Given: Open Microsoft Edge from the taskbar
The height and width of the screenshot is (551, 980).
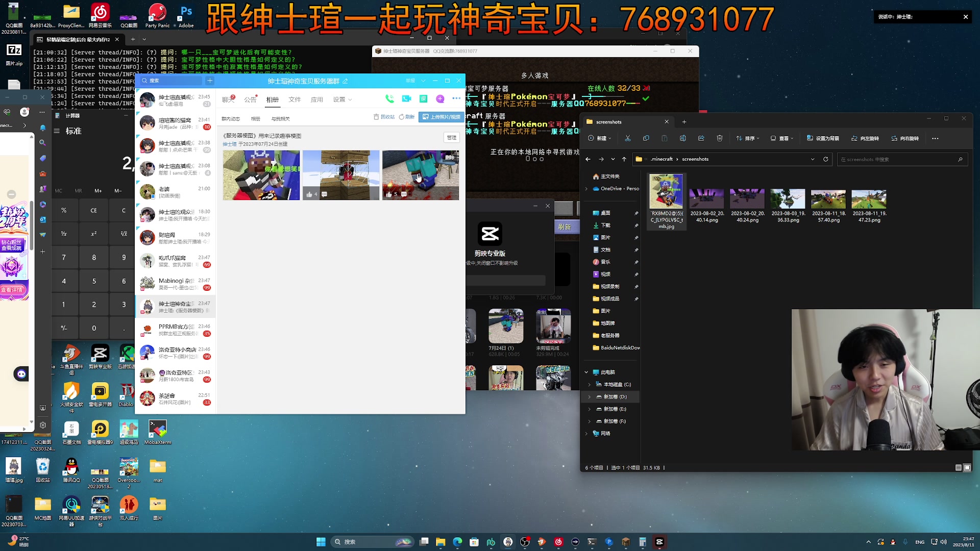Looking at the screenshot, I should pos(457,542).
